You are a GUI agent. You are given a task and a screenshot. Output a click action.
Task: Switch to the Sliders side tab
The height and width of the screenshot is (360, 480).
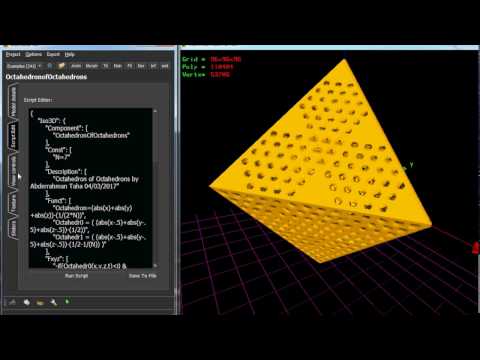pos(13,229)
